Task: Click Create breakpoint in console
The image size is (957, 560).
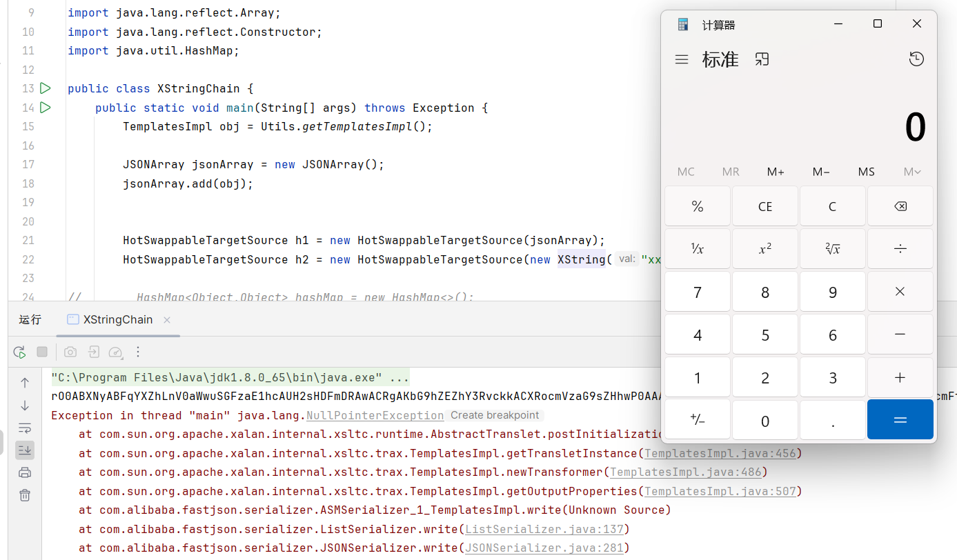Action: 495,416
